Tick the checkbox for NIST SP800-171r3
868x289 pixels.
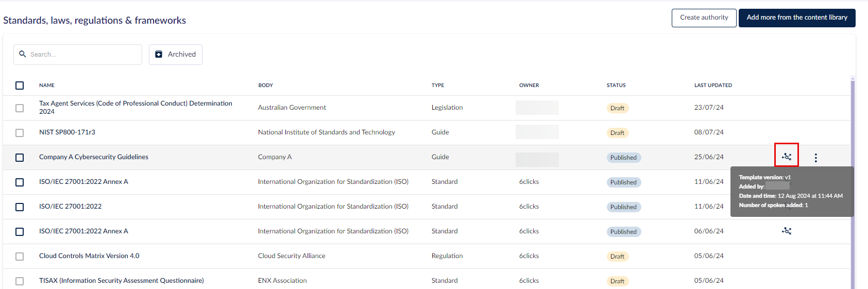point(20,133)
